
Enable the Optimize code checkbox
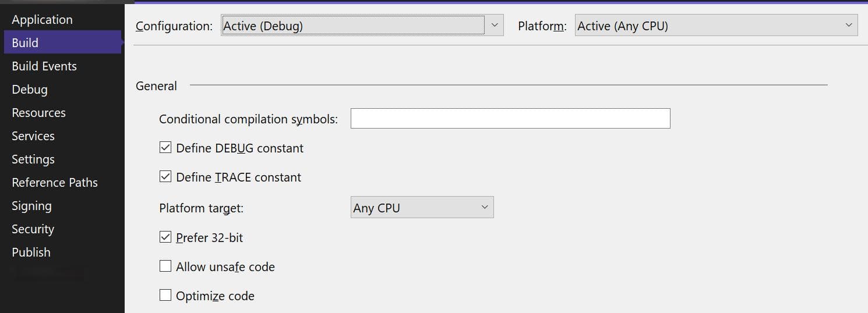click(x=165, y=296)
